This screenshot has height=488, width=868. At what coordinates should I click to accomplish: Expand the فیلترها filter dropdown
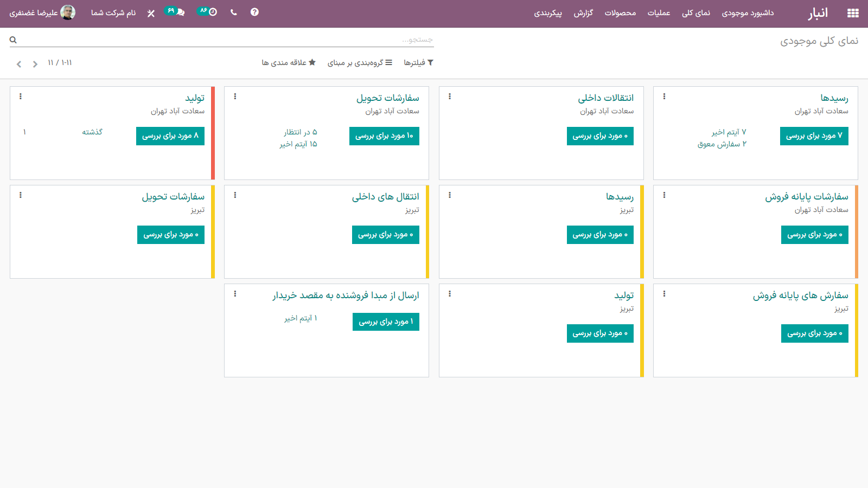(418, 63)
